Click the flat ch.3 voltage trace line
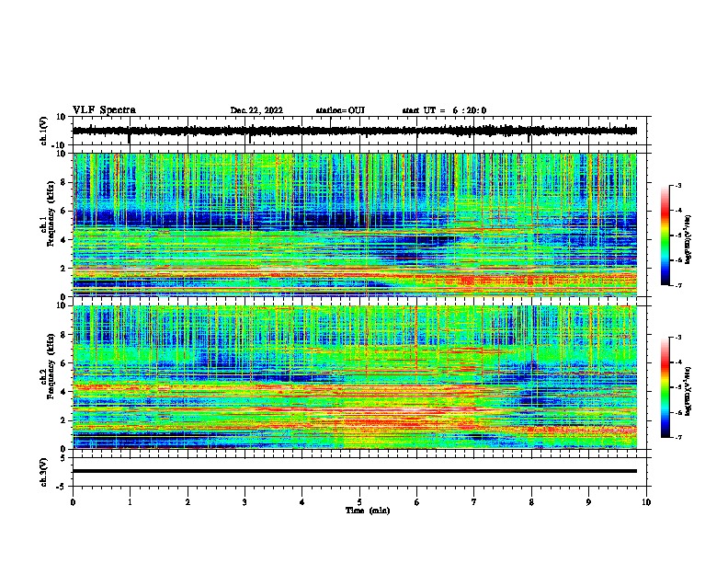Screen dimensions: 728x563 point(355,471)
